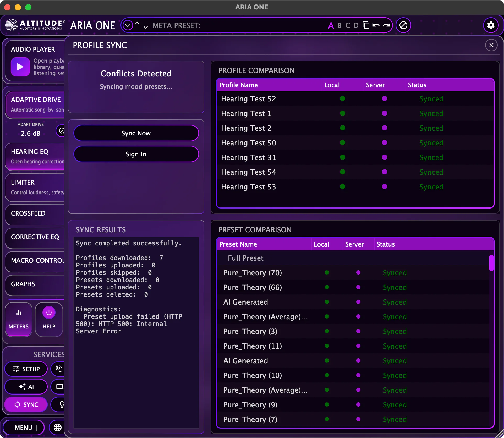Click the Sign In button
This screenshot has height=438, width=504.
136,154
